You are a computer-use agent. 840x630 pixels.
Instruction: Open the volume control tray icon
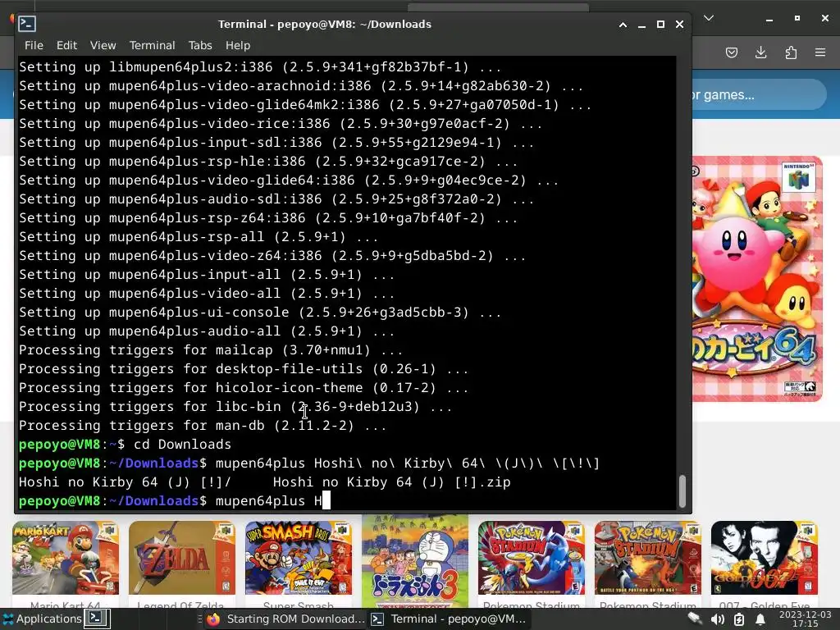click(x=717, y=619)
